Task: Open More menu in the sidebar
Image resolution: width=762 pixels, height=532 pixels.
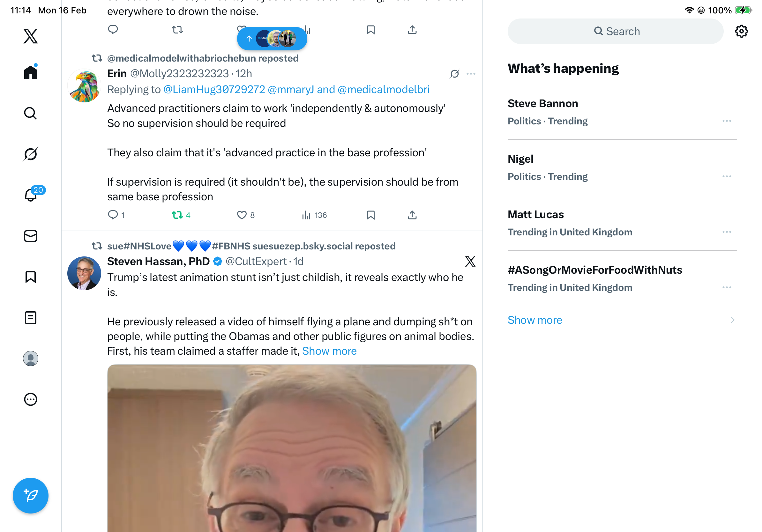Action: tap(31, 399)
